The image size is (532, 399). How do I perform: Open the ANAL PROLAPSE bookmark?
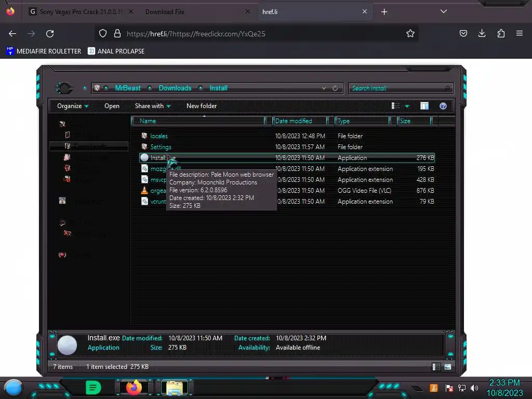[x=116, y=51]
